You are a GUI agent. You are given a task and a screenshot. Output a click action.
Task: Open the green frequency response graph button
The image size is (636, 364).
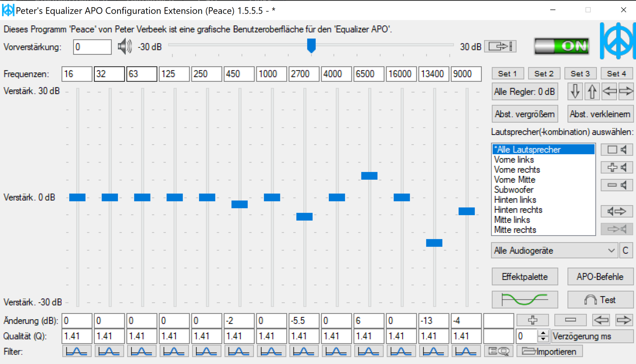[525, 300]
